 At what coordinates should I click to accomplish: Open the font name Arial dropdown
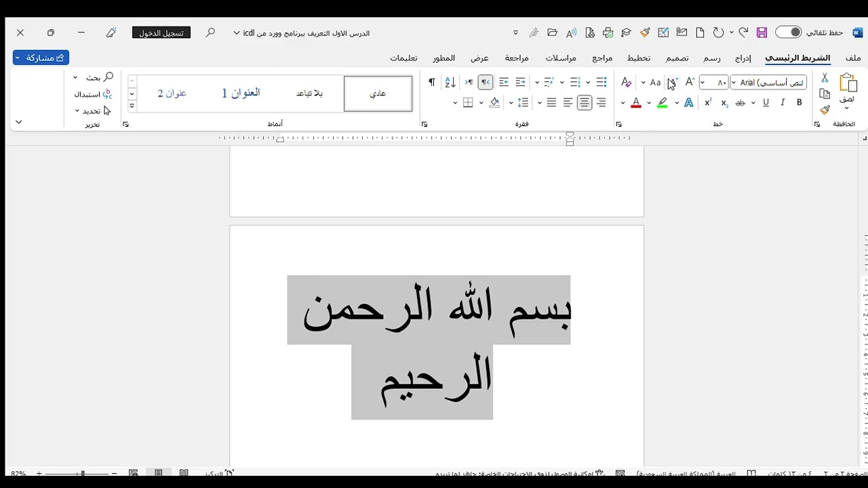[734, 83]
